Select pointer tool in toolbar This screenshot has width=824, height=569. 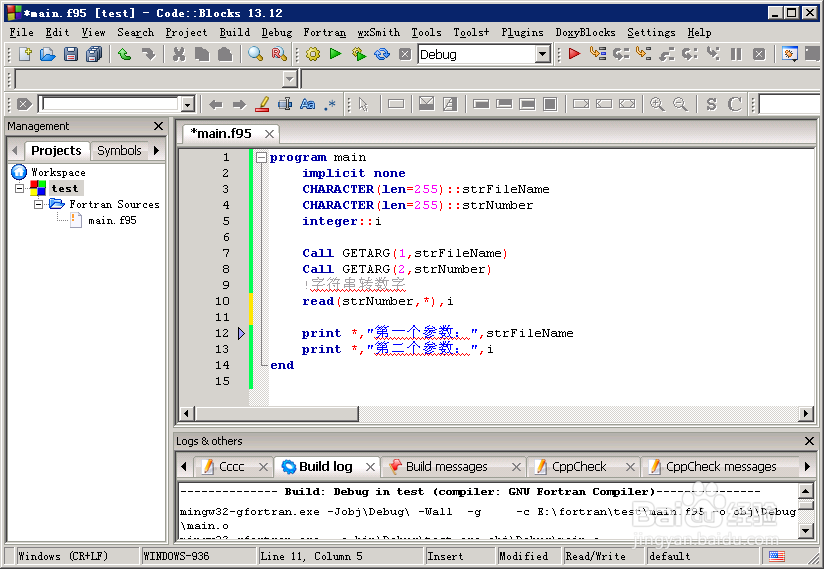363,104
